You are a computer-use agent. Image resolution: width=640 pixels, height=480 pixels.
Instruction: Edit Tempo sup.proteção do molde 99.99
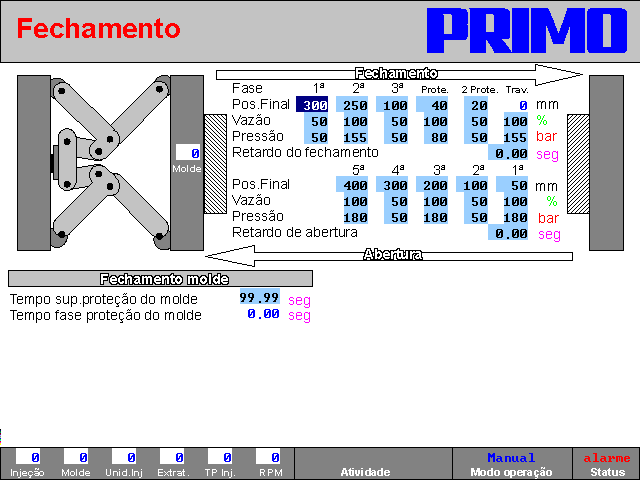click(260, 296)
